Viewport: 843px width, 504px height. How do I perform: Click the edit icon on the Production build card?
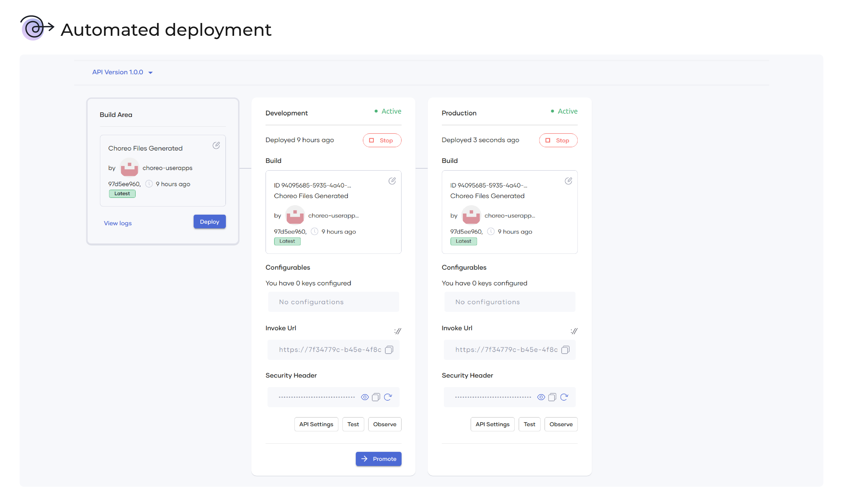pyautogui.click(x=568, y=181)
